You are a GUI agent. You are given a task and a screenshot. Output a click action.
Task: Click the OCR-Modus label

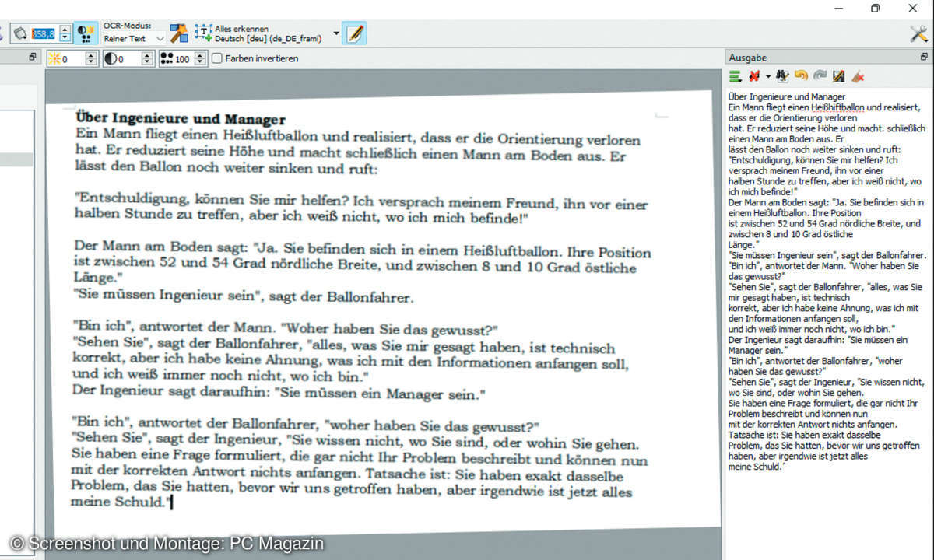click(128, 26)
